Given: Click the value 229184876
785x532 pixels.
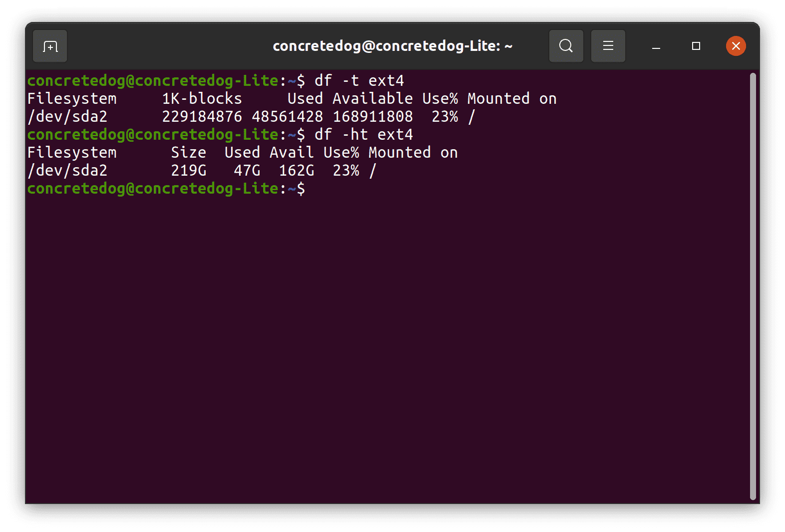Looking at the screenshot, I should (202, 116).
